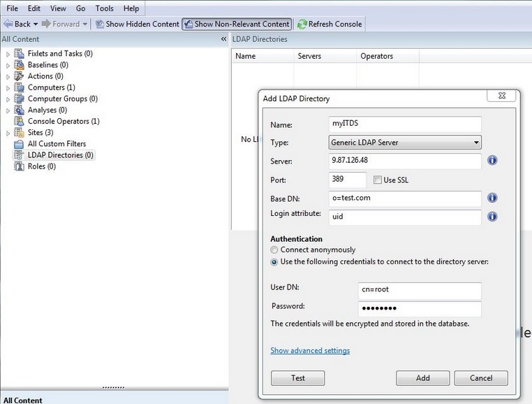Screen dimensions: 532x404
Task: Click the Forward toolbar button
Action: tap(61, 24)
